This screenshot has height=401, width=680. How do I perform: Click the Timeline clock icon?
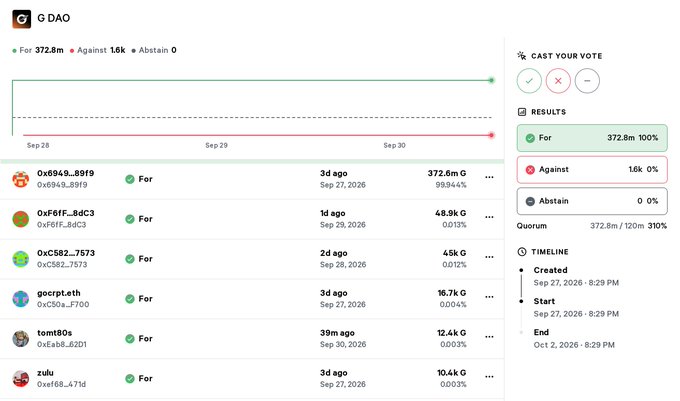tap(522, 251)
